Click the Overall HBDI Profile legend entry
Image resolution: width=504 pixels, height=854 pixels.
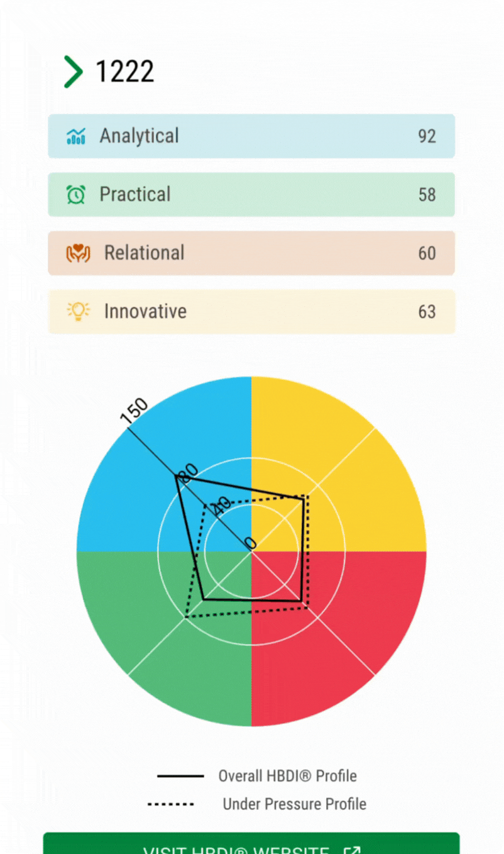287,776
